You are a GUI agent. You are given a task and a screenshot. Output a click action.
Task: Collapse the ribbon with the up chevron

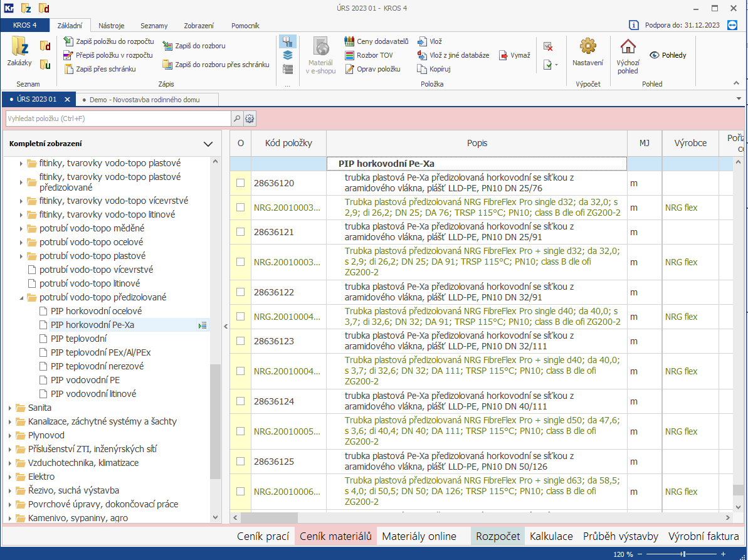pos(737,83)
